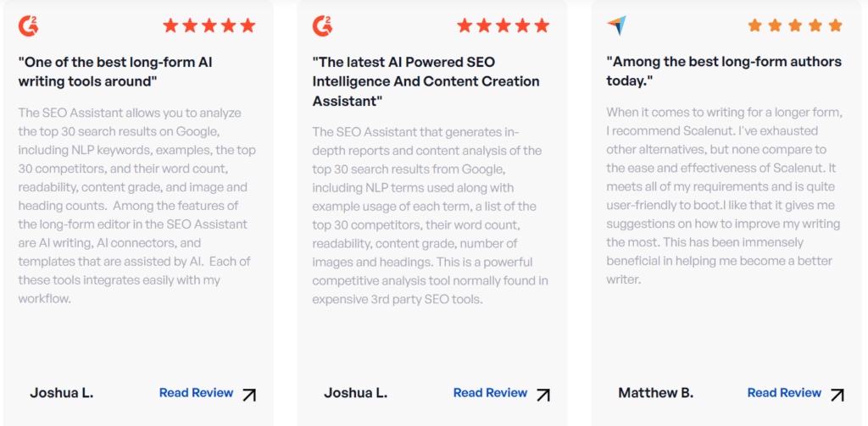868x426 pixels.
Task: Click the G2 logo on the second review card
Action: coord(322,26)
